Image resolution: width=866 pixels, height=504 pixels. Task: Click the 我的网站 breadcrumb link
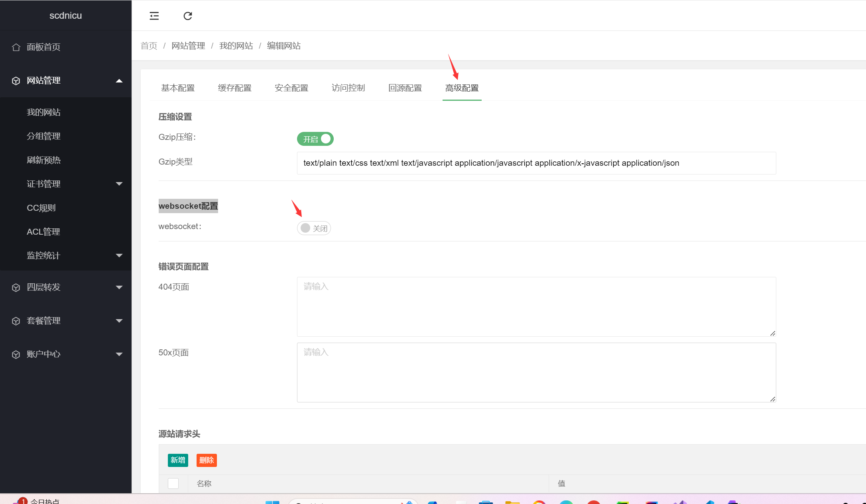point(236,46)
